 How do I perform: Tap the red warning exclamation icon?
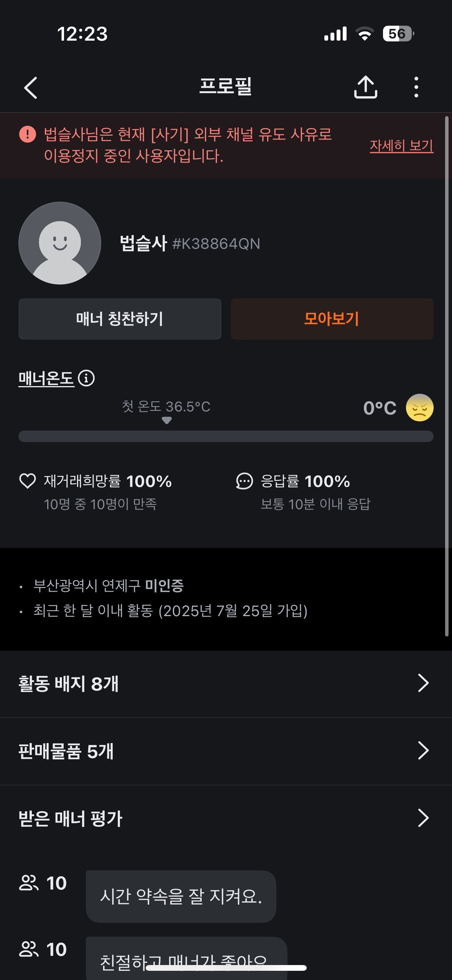(x=28, y=134)
